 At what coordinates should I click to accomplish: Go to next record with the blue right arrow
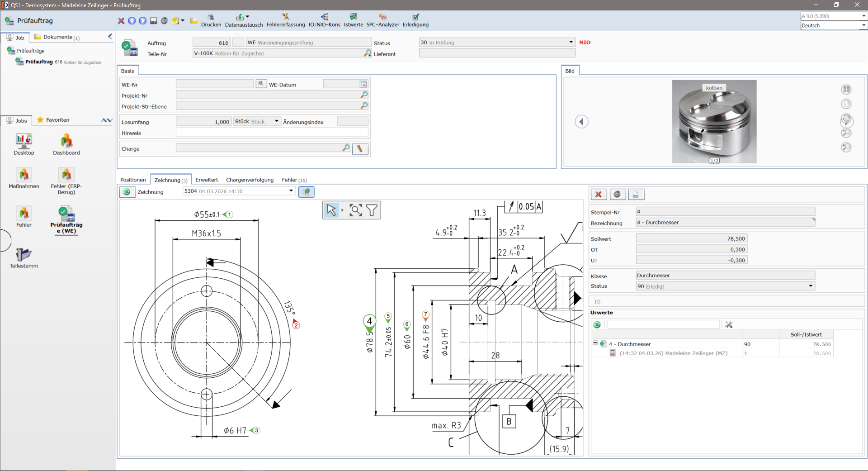tap(143, 21)
